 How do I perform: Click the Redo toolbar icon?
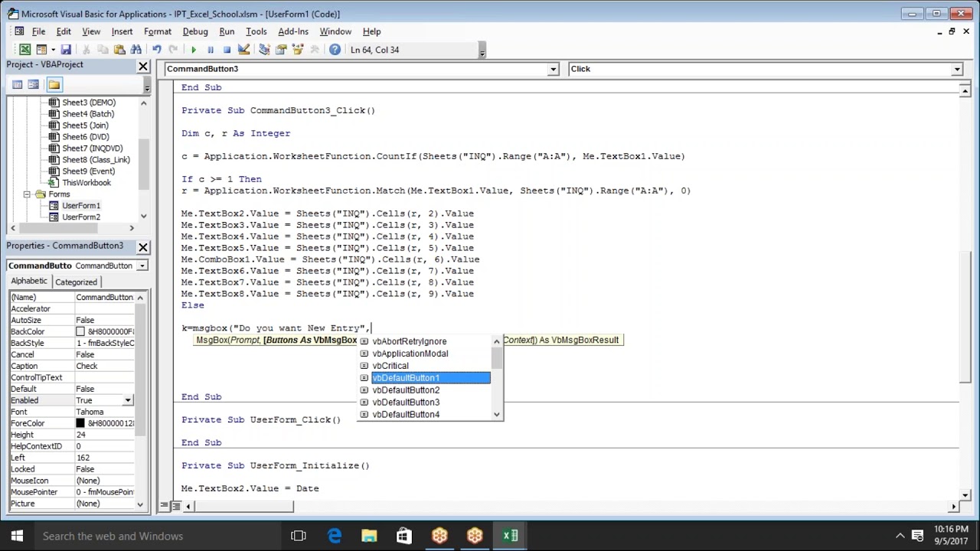pos(173,50)
